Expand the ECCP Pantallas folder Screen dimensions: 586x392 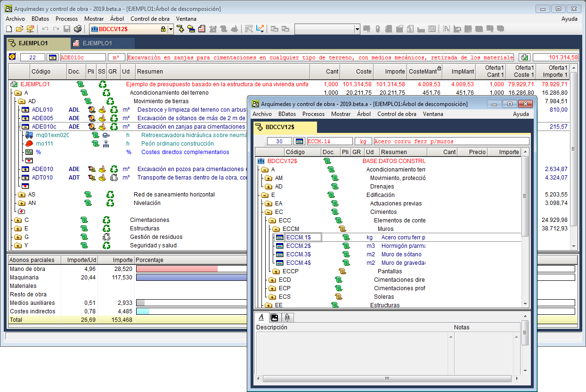pos(276,271)
